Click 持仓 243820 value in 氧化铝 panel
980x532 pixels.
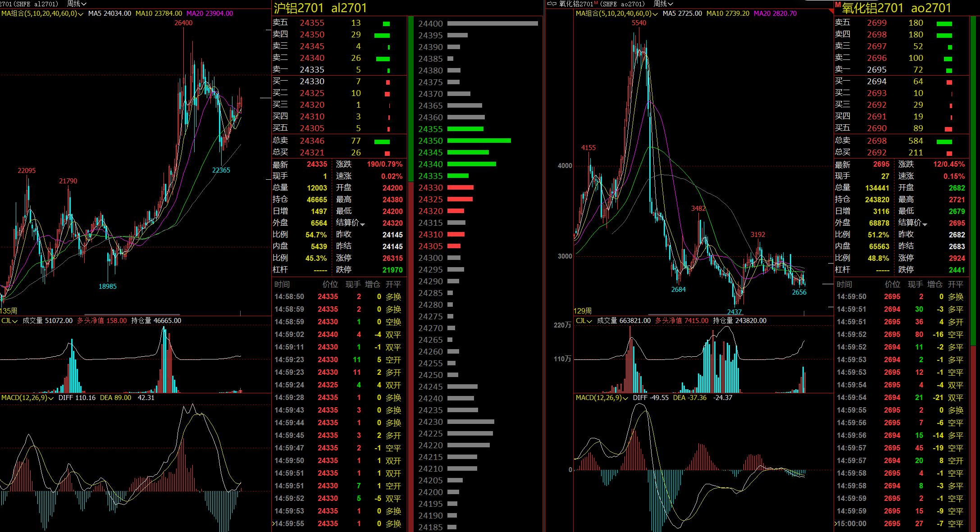click(877, 200)
